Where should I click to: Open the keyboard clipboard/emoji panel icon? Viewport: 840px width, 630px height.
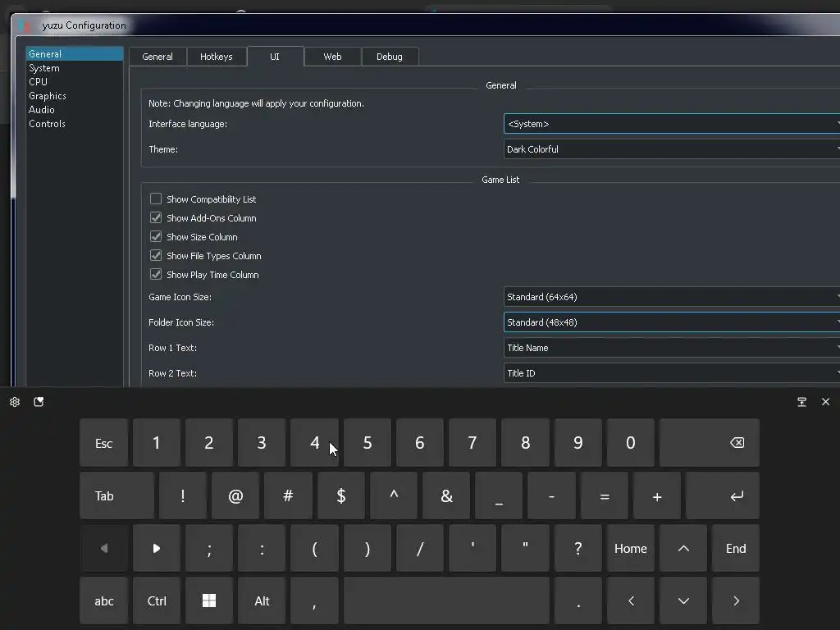coord(39,402)
